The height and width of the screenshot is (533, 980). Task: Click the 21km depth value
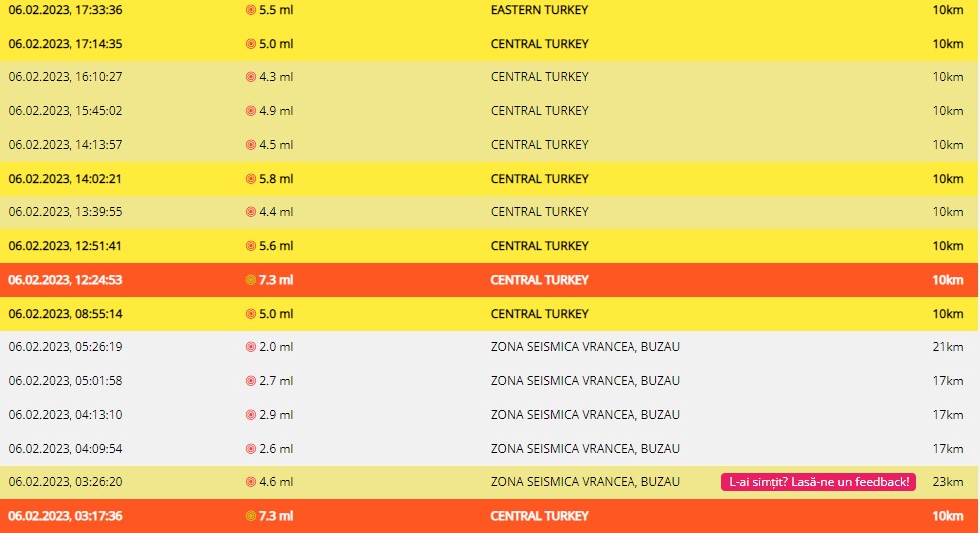947,347
